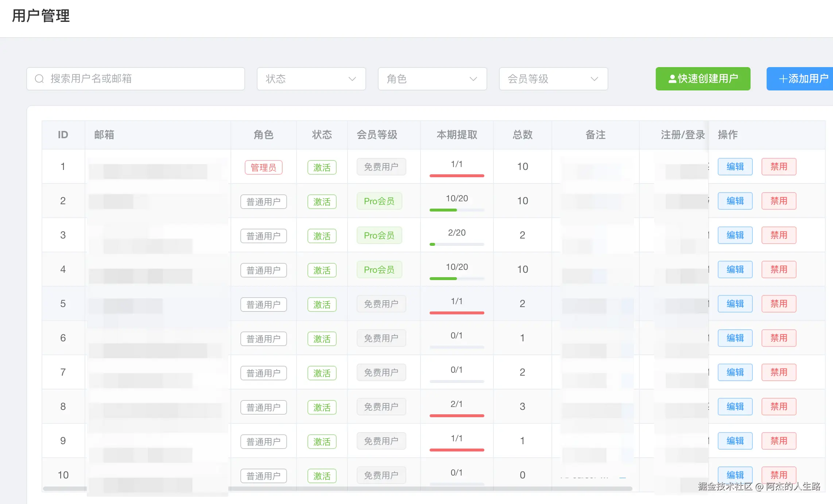Image resolution: width=833 pixels, height=504 pixels.
Task: Edit the user in row 5
Action: (735, 304)
